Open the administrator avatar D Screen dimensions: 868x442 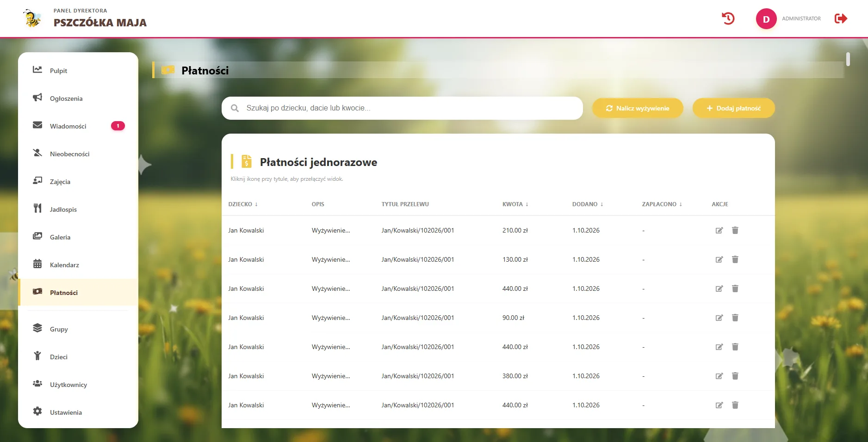coord(766,19)
